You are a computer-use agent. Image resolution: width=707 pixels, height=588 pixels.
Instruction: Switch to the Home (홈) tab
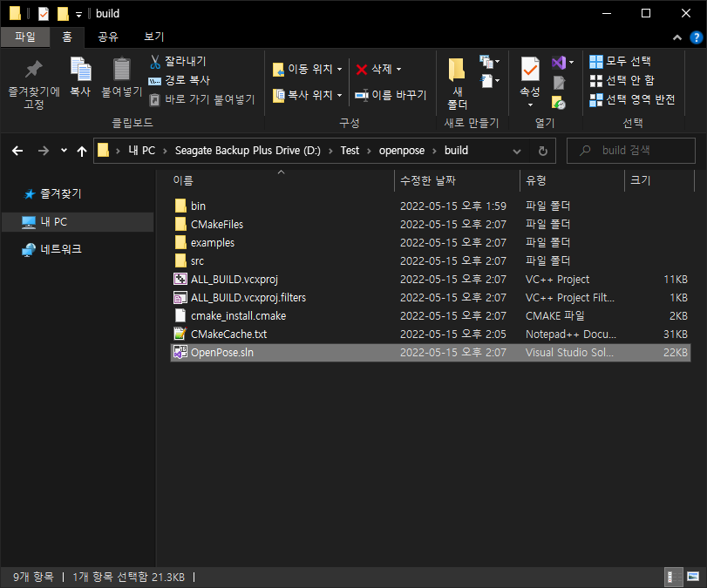pyautogui.click(x=67, y=37)
